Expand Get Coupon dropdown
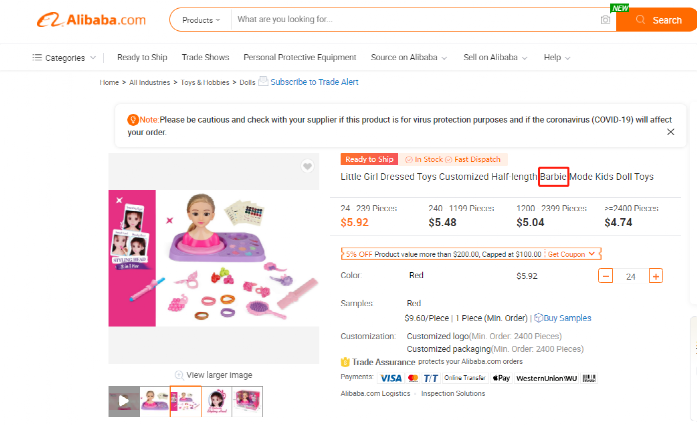Image resolution: width=697 pixels, height=426 pixels. [571, 254]
